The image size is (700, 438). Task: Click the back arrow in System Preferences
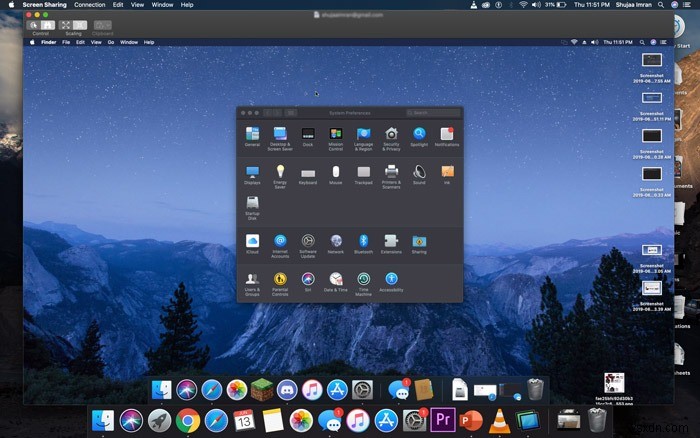(x=268, y=113)
